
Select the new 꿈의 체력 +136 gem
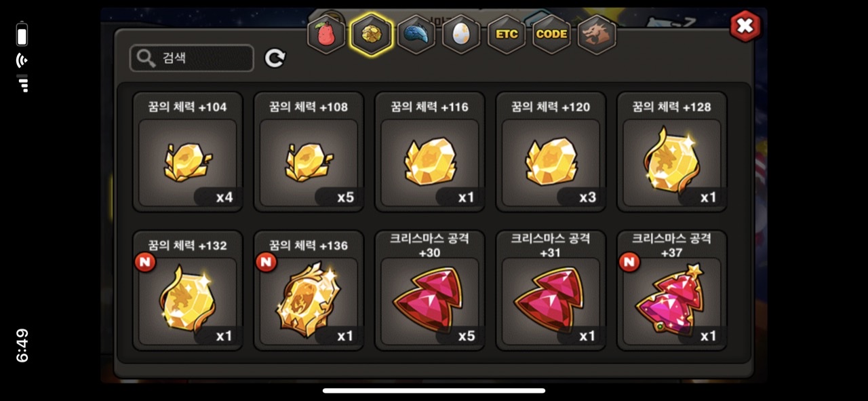pyautogui.click(x=309, y=290)
